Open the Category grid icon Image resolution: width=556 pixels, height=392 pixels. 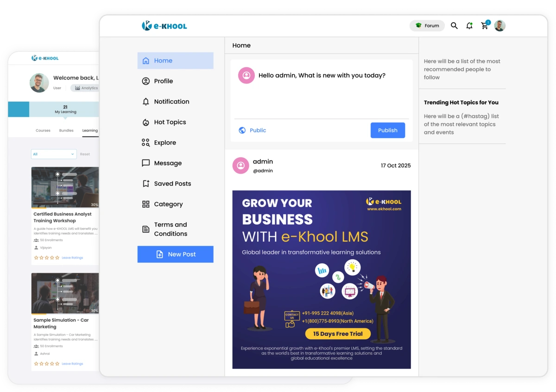point(145,204)
